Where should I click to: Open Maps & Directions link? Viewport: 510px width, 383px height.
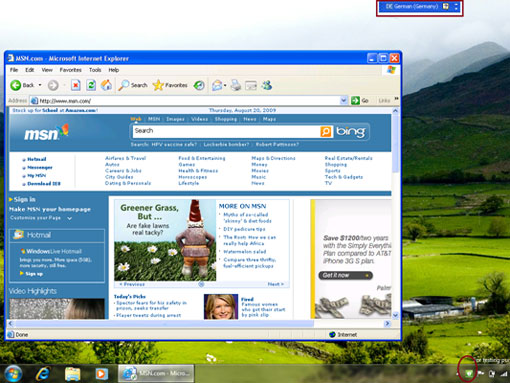coord(273,158)
